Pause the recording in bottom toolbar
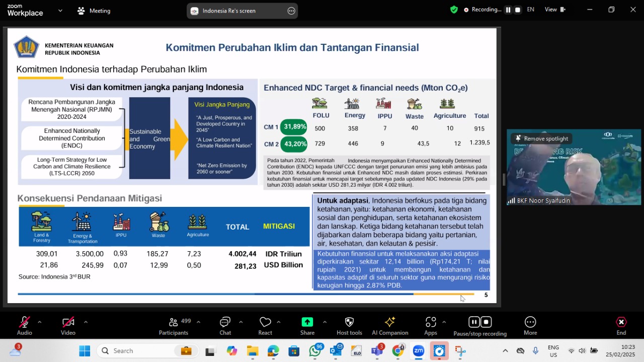 point(474,322)
